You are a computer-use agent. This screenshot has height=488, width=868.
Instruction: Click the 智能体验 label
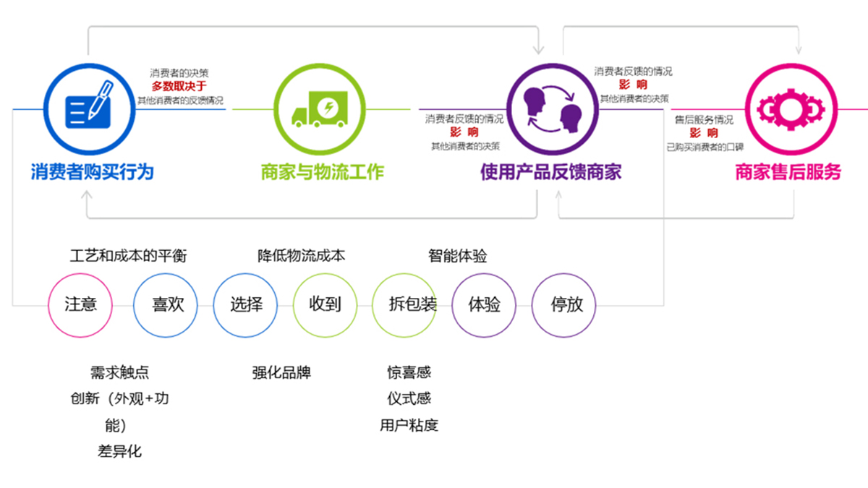457,256
